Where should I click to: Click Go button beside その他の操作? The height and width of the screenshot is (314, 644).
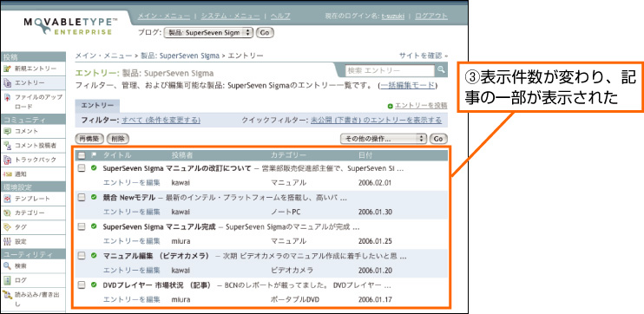pyautogui.click(x=438, y=139)
